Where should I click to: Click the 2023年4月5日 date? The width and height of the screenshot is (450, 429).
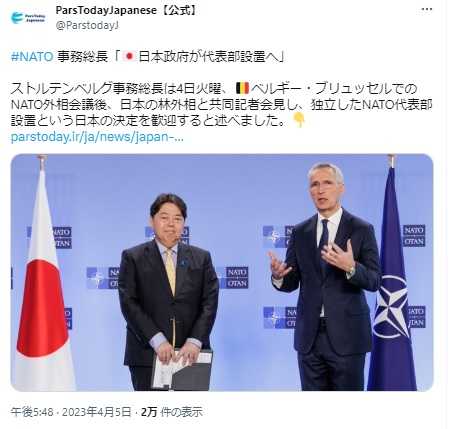(x=97, y=412)
